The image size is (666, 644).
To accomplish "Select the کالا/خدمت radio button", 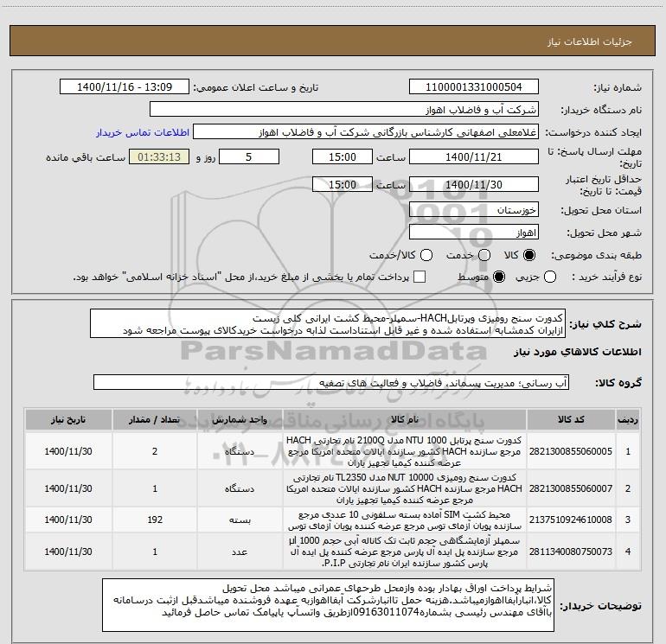I will (x=426, y=255).
